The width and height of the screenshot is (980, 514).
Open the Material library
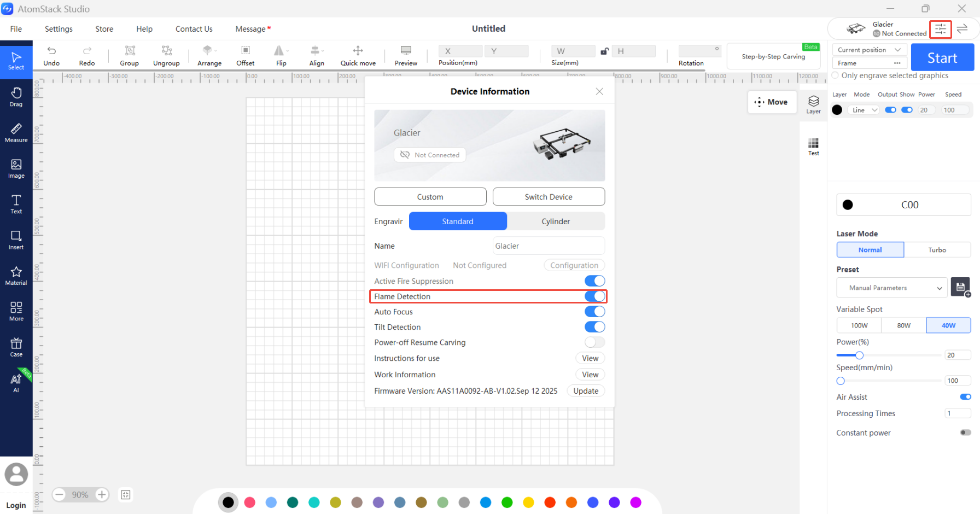click(16, 276)
